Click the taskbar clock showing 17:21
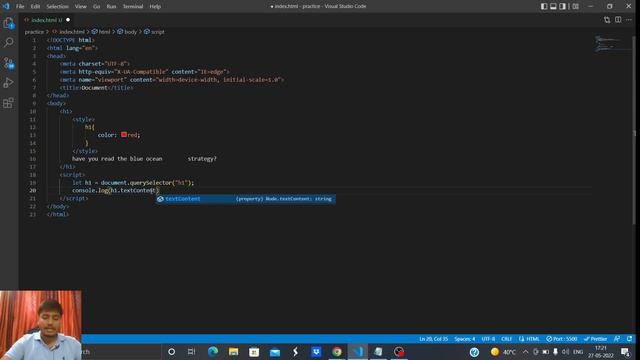Viewport: 640px width, 360px height. (x=601, y=351)
